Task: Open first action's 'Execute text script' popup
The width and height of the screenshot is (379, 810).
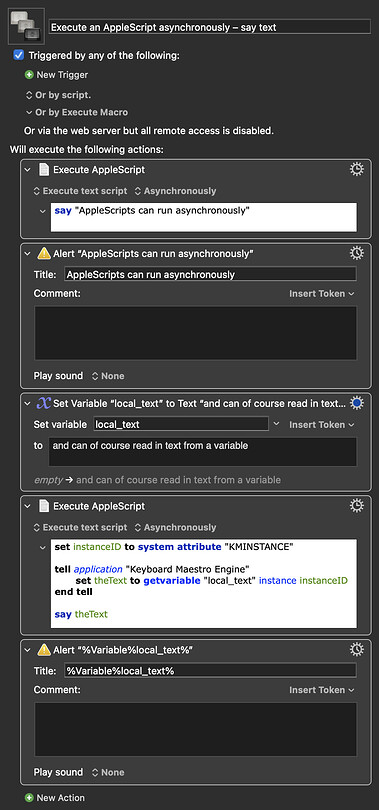Action: point(80,191)
